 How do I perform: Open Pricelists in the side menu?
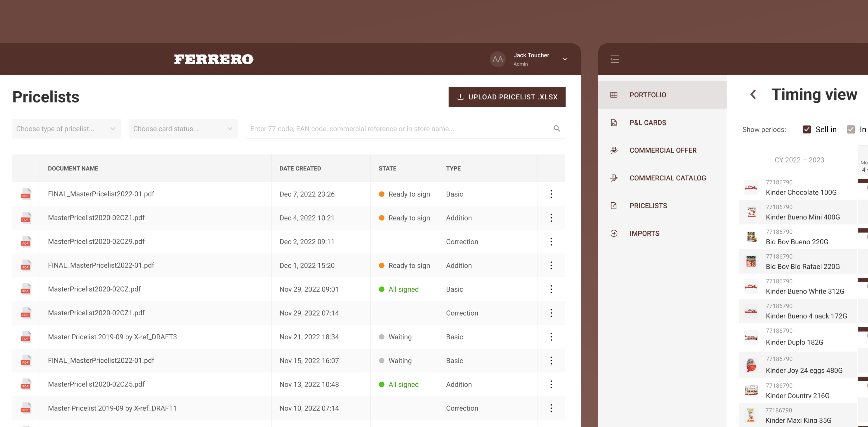[648, 206]
